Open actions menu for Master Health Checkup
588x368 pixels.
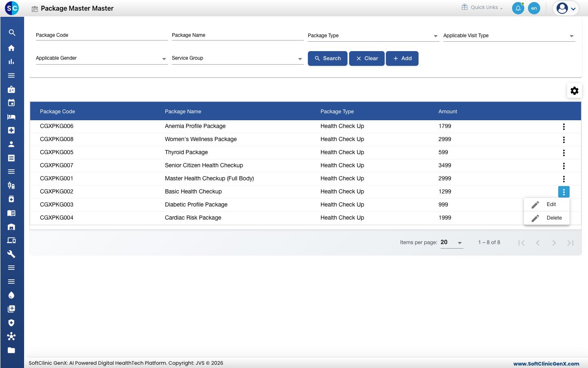pos(564,179)
